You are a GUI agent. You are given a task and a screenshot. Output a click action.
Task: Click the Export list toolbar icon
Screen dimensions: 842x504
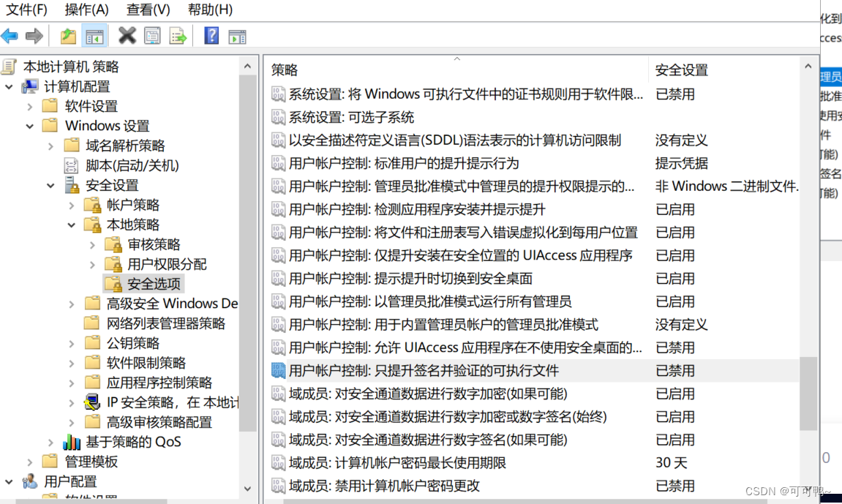coord(178,36)
